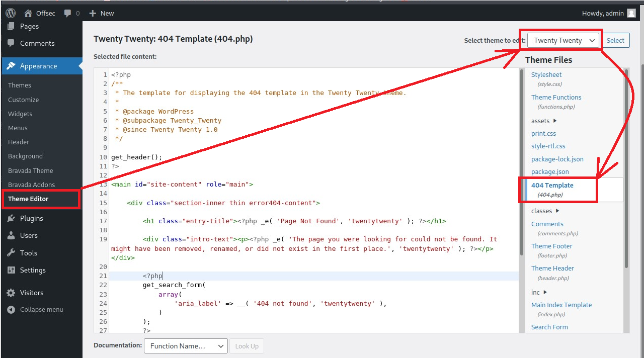This screenshot has height=358, width=644.
Task: Click the Comments sidebar icon
Action: point(11,43)
